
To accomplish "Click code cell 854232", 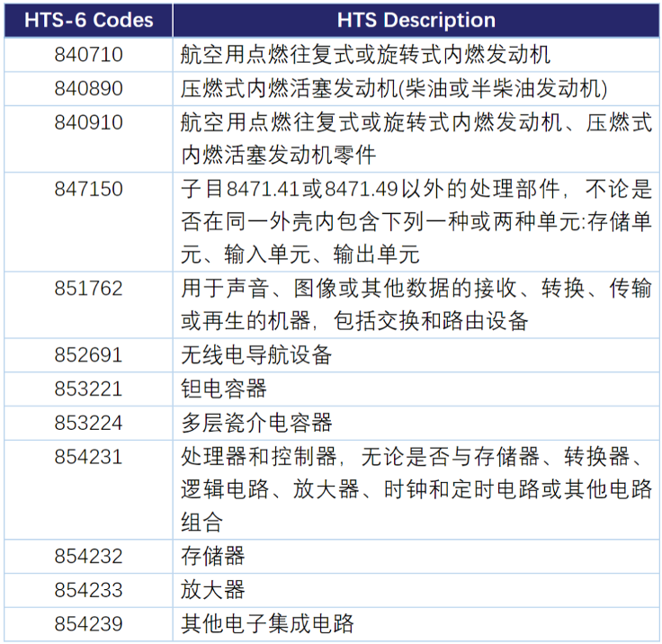I will click(89, 556).
